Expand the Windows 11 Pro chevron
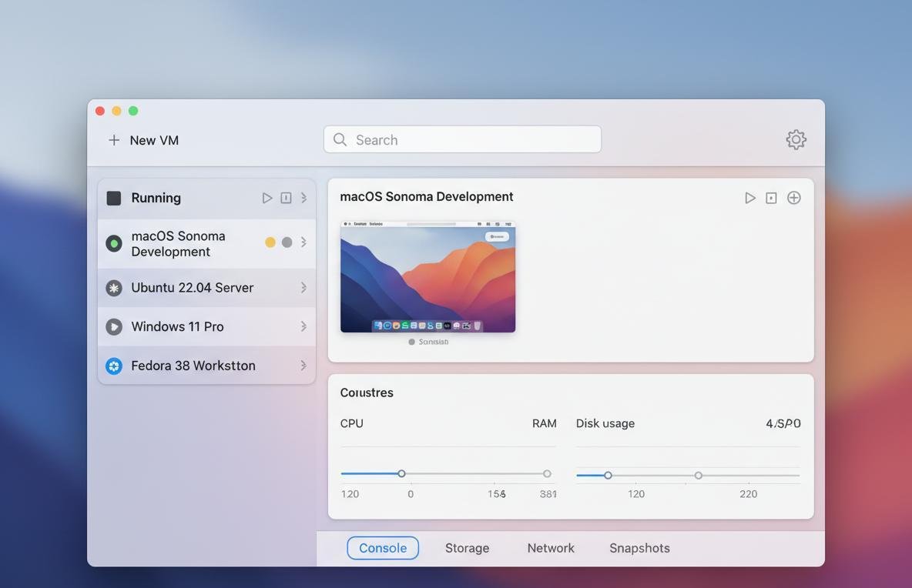 pyautogui.click(x=303, y=326)
